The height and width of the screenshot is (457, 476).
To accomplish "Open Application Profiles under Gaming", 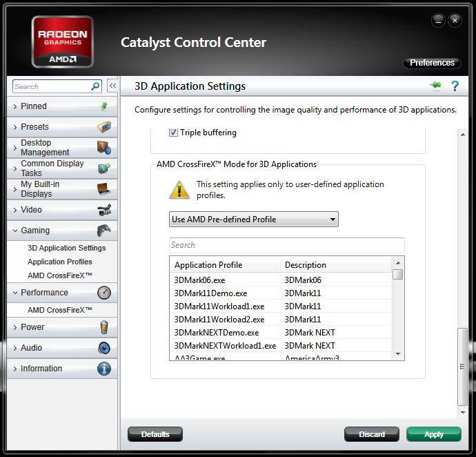I will point(60,262).
